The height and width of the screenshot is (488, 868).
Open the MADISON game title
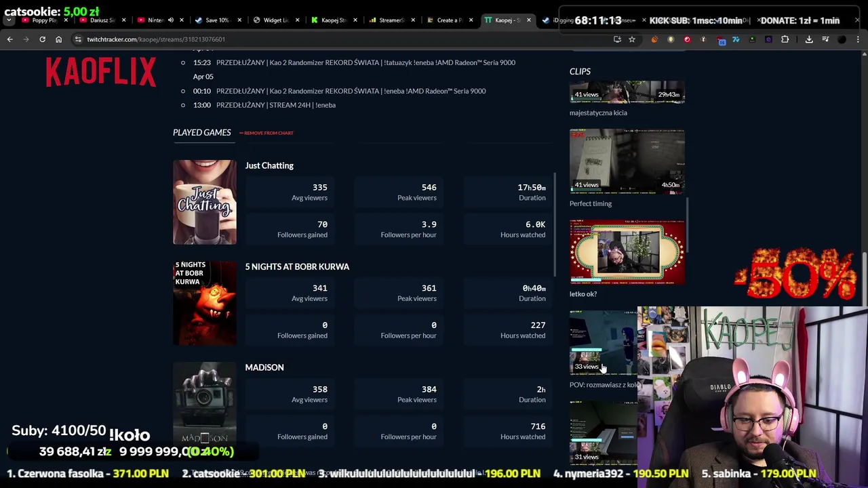pyautogui.click(x=264, y=367)
